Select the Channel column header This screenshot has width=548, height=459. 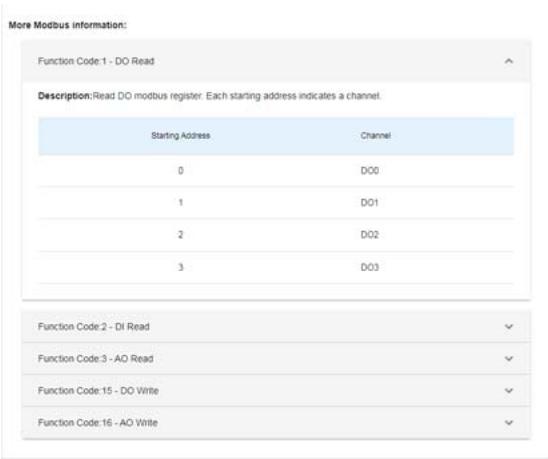coord(376,136)
